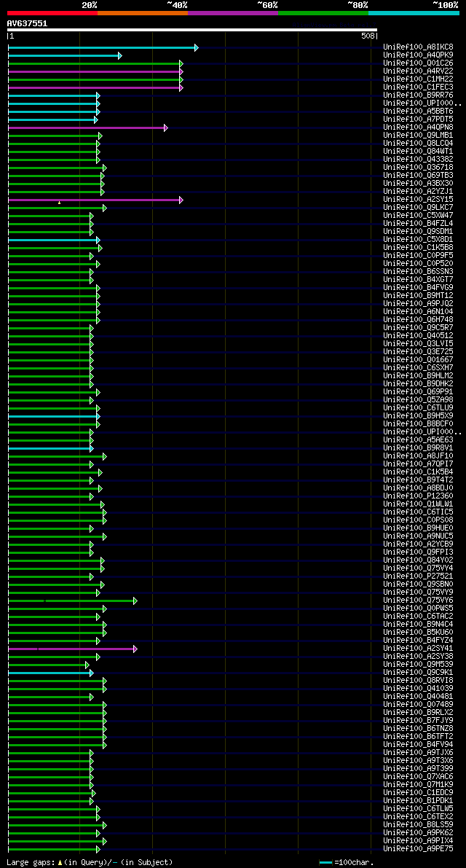Select the UniRef100_Q9M539 label
The height and width of the screenshot is (868, 466).
pos(418,664)
